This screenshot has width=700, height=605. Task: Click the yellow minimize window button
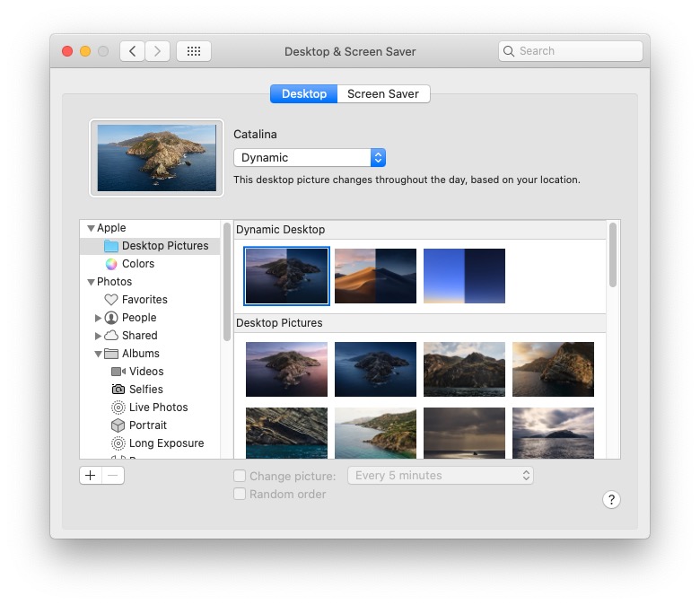(85, 51)
